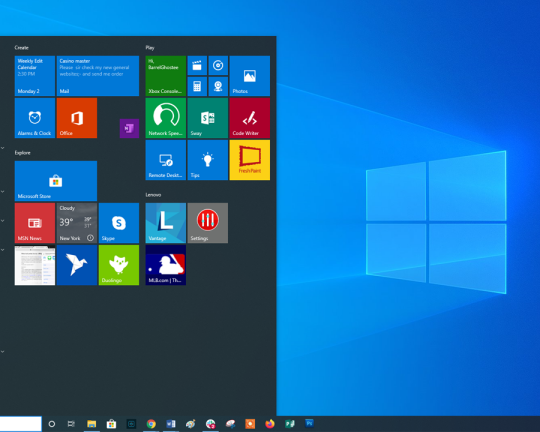
Task: Open the Mail tile from Casino master
Action: coord(98,76)
